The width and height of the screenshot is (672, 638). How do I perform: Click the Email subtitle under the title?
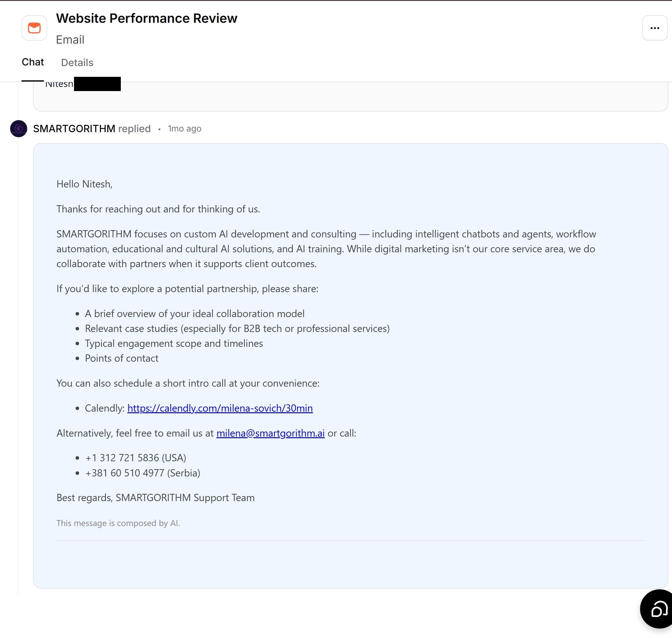(x=70, y=40)
